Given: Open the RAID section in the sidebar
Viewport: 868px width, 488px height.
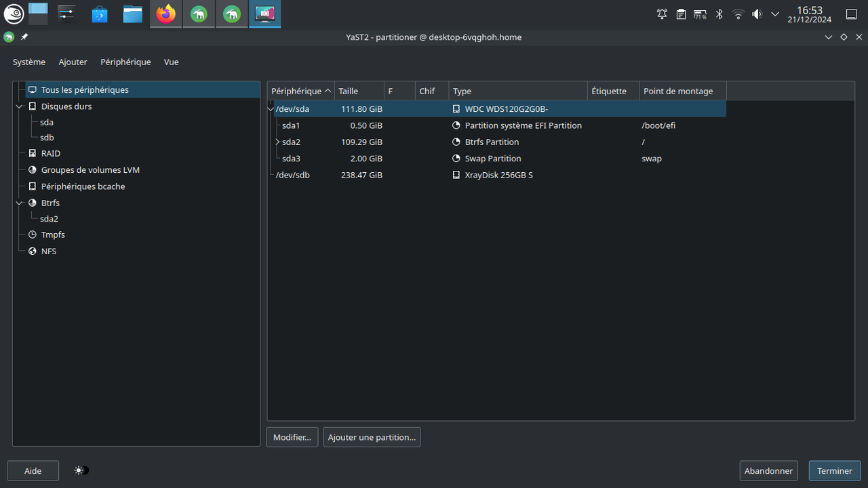Looking at the screenshot, I should (51, 153).
